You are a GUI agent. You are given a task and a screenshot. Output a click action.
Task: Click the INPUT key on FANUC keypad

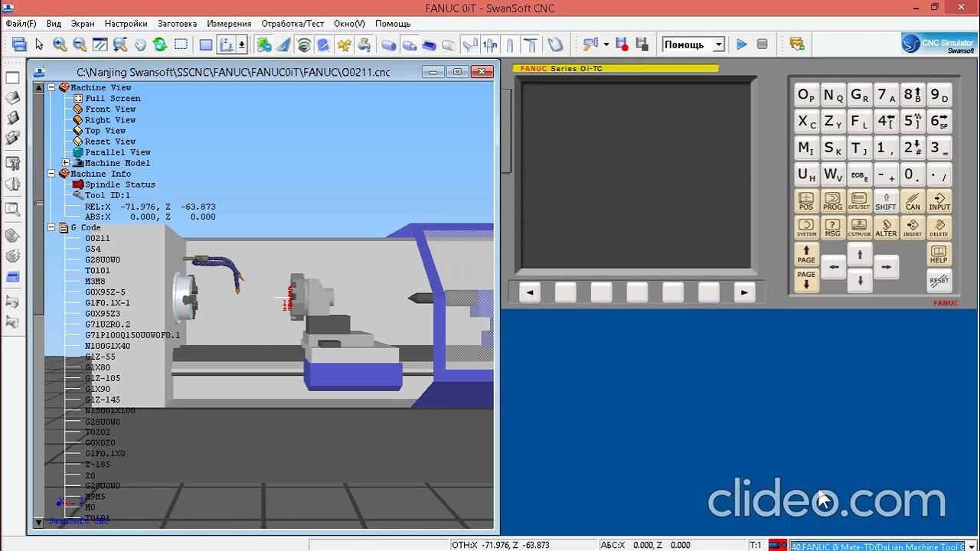tap(939, 202)
